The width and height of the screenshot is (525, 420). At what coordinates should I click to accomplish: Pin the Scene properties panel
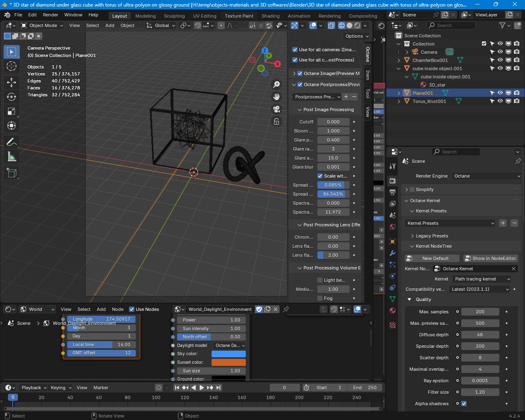click(x=518, y=161)
